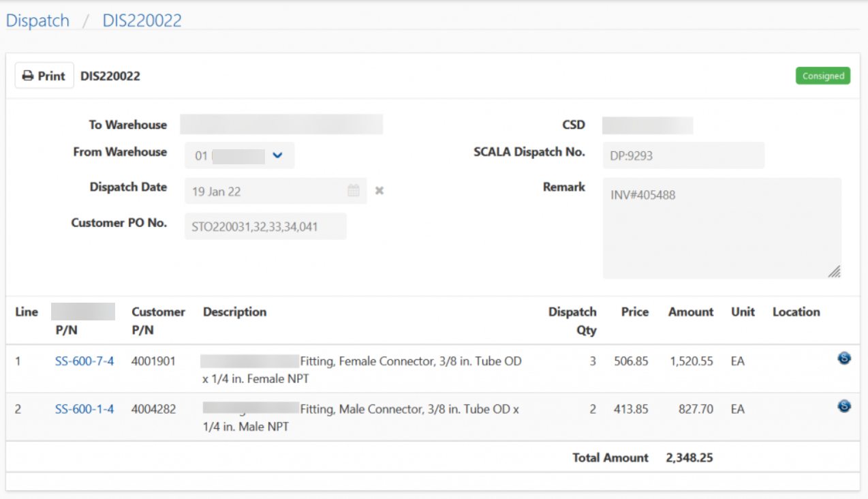The height and width of the screenshot is (499, 868).
Task: Open part number SS-600-7-4 link
Action: click(x=84, y=361)
